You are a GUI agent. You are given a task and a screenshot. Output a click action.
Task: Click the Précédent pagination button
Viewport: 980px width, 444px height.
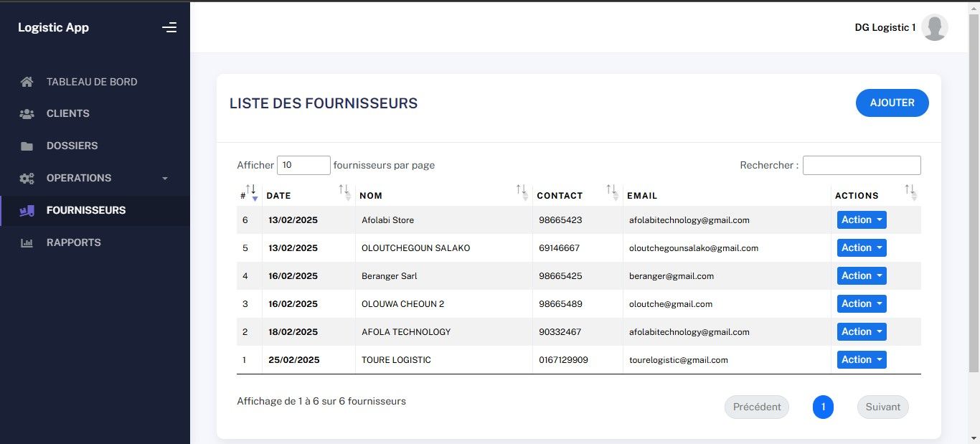[x=757, y=407]
